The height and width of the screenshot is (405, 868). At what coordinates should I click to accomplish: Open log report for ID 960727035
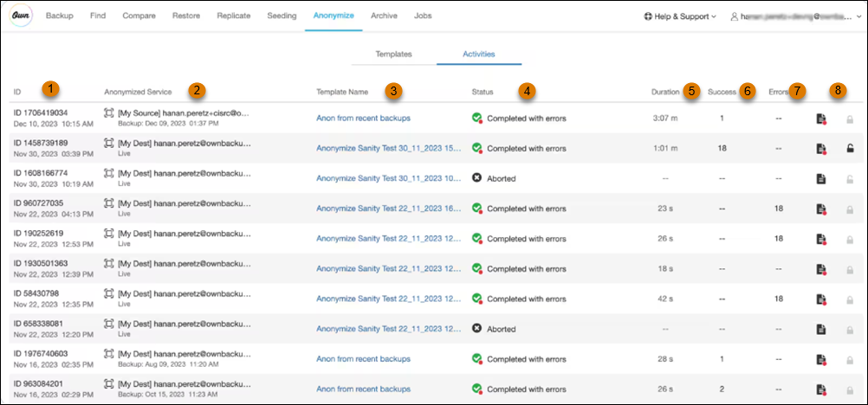tap(821, 209)
